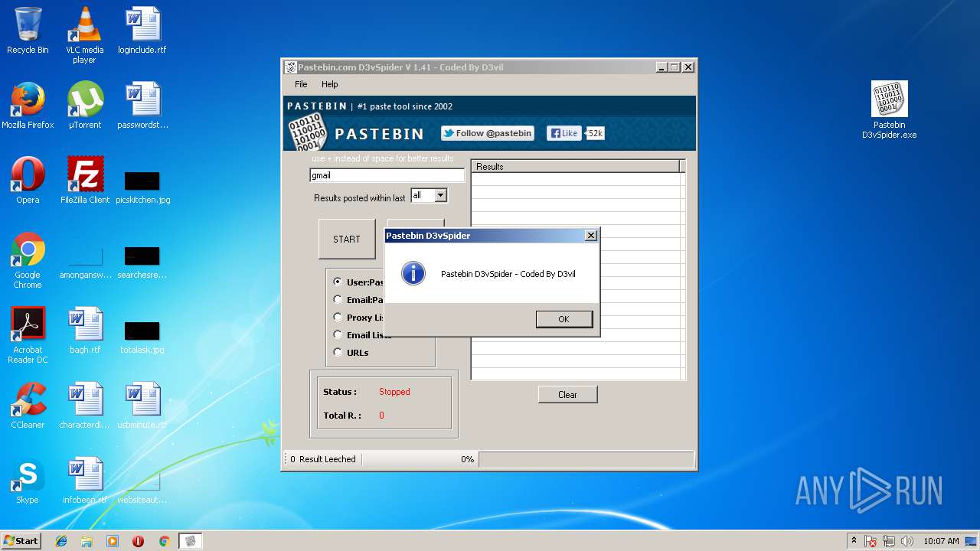
Task: Select the D3vSpider taskbar button
Action: (191, 541)
